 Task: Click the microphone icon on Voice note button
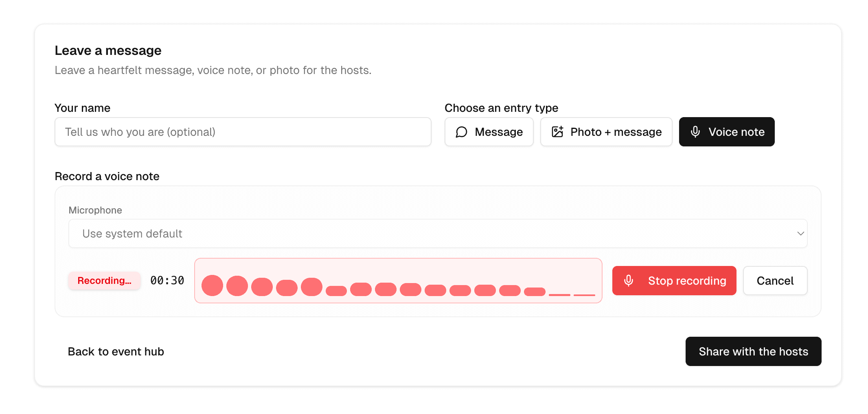tap(695, 132)
